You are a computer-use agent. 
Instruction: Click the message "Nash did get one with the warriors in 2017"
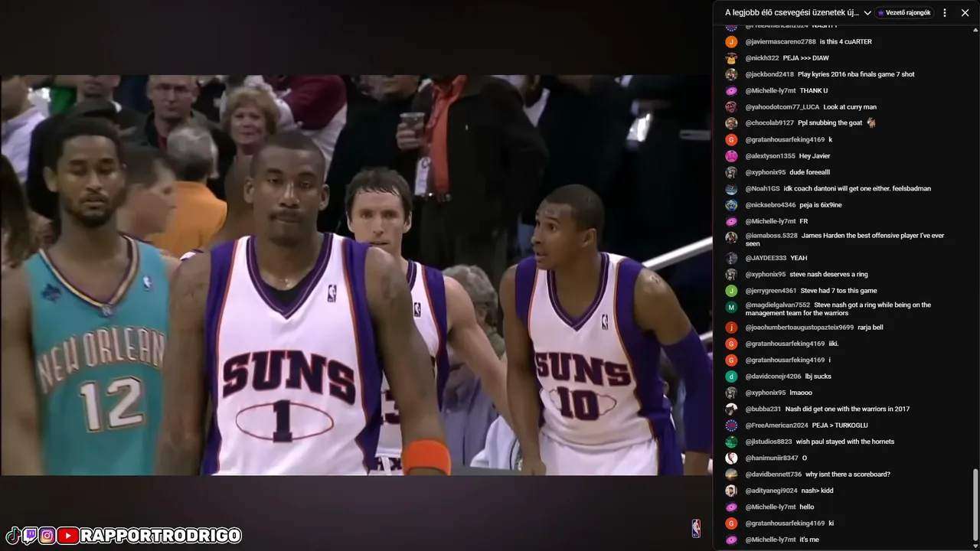click(848, 409)
